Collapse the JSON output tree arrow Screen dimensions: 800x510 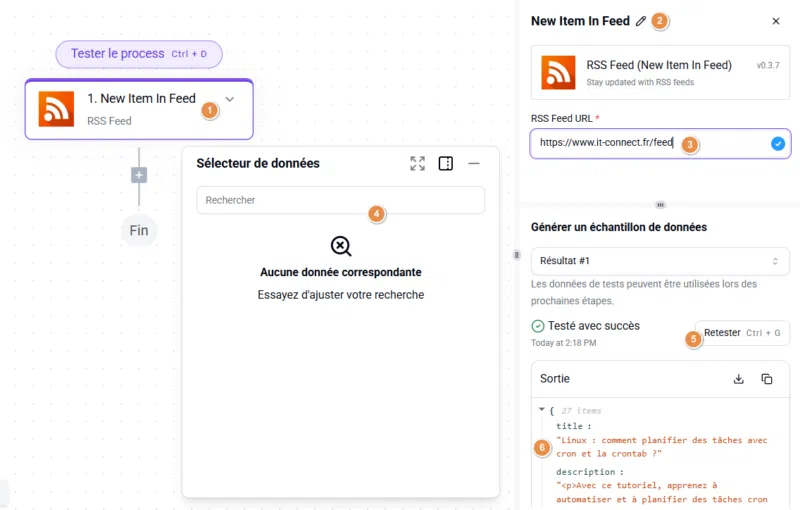tap(542, 410)
